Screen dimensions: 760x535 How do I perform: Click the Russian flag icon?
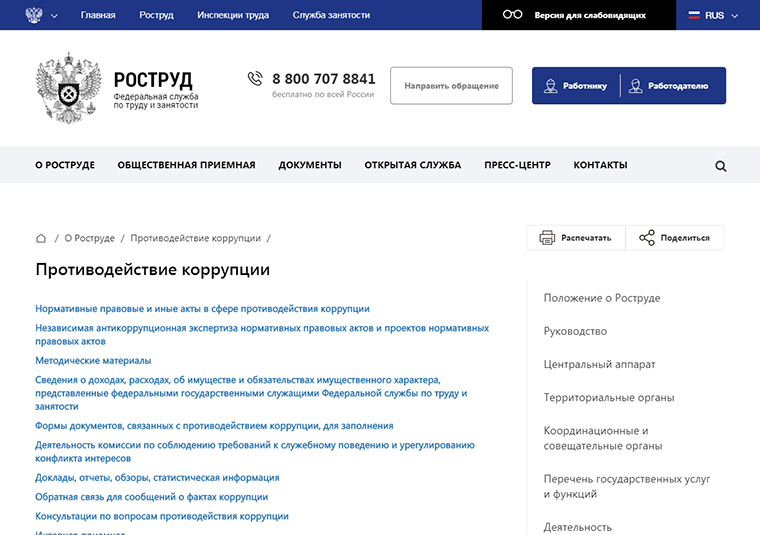point(694,15)
